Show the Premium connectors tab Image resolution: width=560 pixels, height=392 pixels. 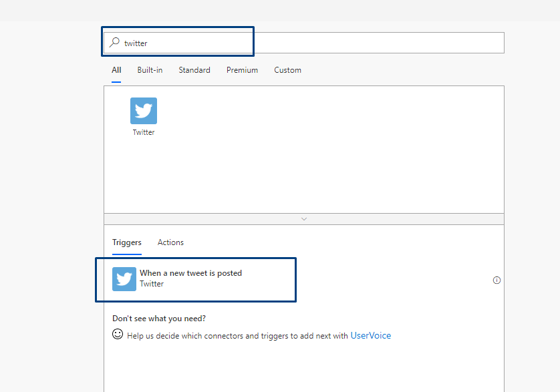pyautogui.click(x=242, y=70)
